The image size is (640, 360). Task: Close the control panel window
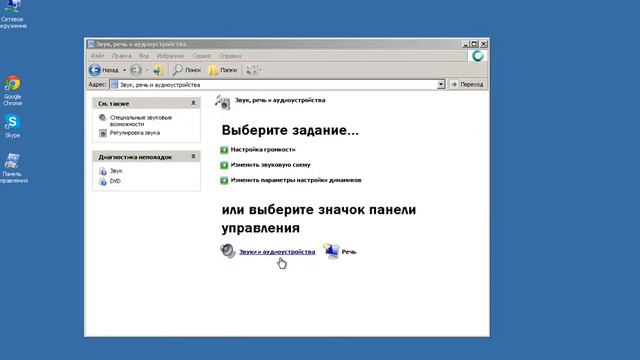[484, 44]
